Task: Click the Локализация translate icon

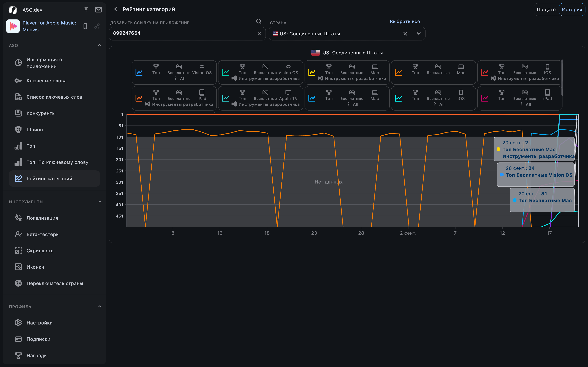Action: coord(18,218)
